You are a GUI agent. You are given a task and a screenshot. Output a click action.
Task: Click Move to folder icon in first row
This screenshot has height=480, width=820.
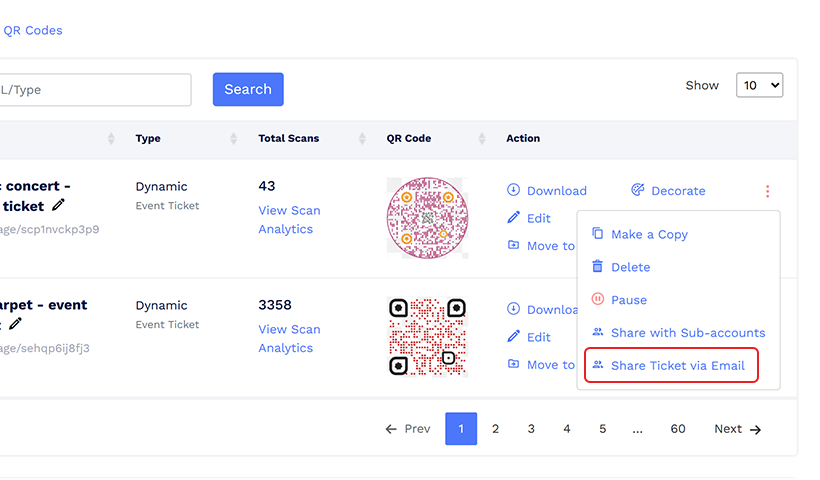pos(514,245)
